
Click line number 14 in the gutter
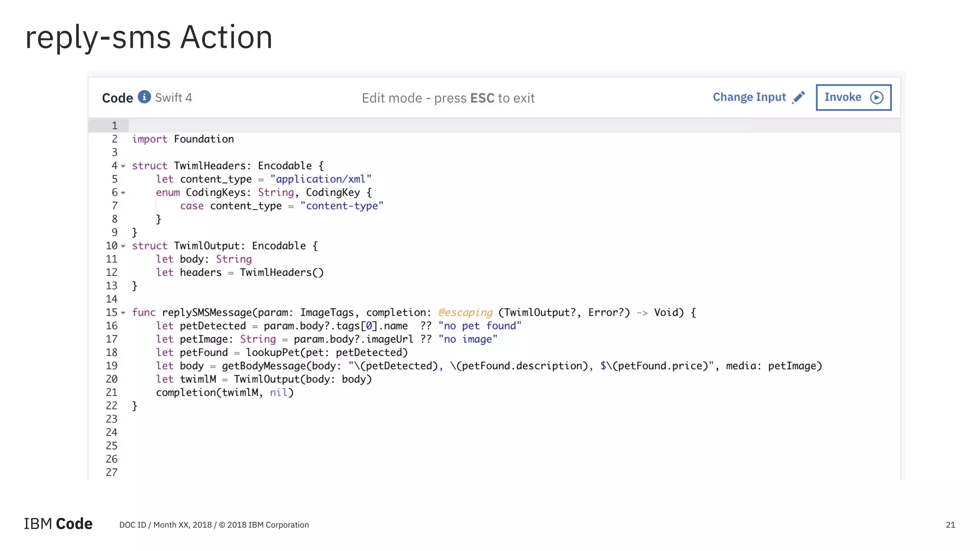pyautogui.click(x=111, y=299)
